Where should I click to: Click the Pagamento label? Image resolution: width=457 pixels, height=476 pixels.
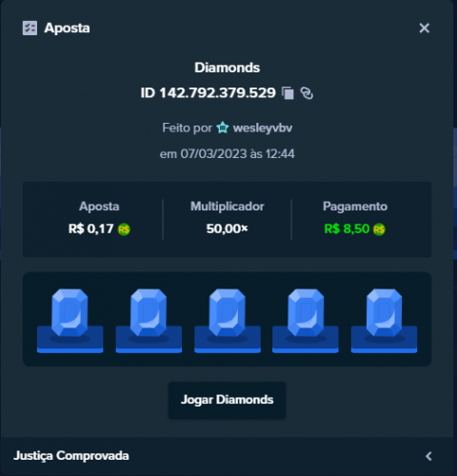(355, 207)
